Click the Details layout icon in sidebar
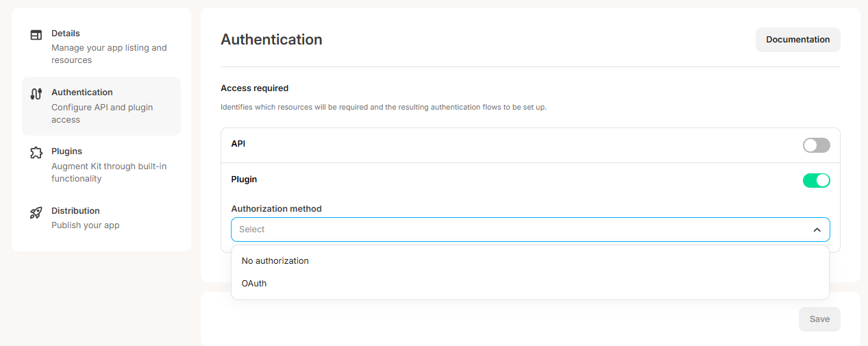This screenshot has height=346, width=868. [x=36, y=35]
